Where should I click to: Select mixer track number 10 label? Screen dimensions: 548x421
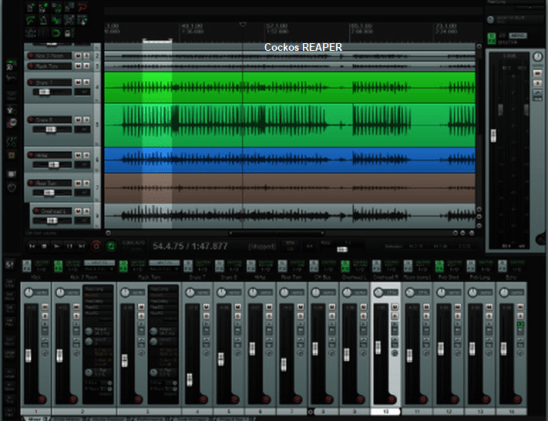tap(385, 412)
